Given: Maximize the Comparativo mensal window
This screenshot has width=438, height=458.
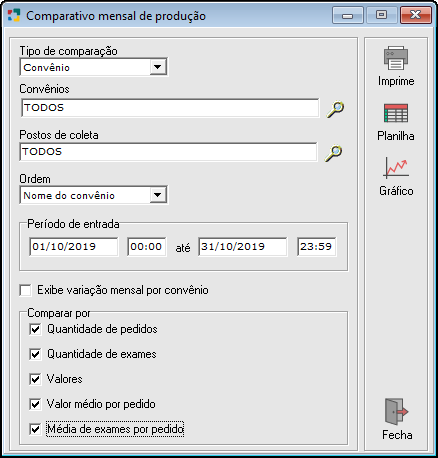Looking at the screenshot, I should 382,15.
